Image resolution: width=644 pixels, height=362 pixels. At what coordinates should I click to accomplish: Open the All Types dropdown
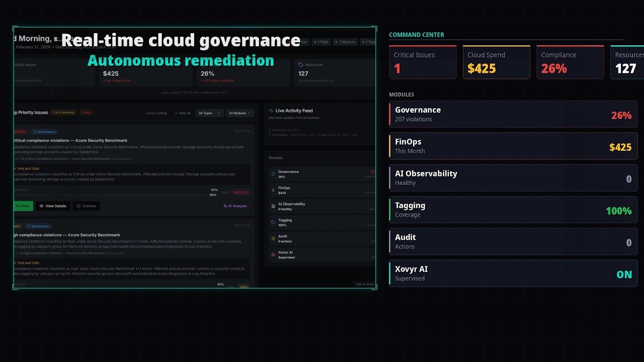(209, 113)
